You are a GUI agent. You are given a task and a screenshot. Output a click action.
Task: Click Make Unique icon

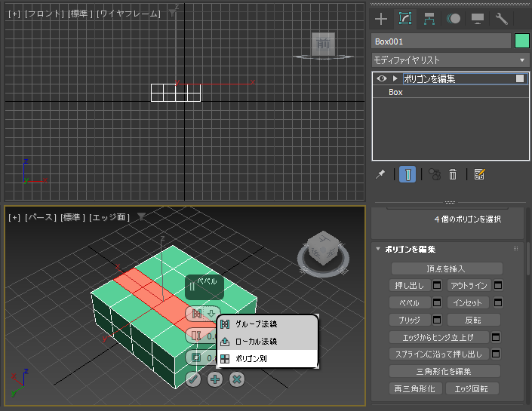point(435,174)
